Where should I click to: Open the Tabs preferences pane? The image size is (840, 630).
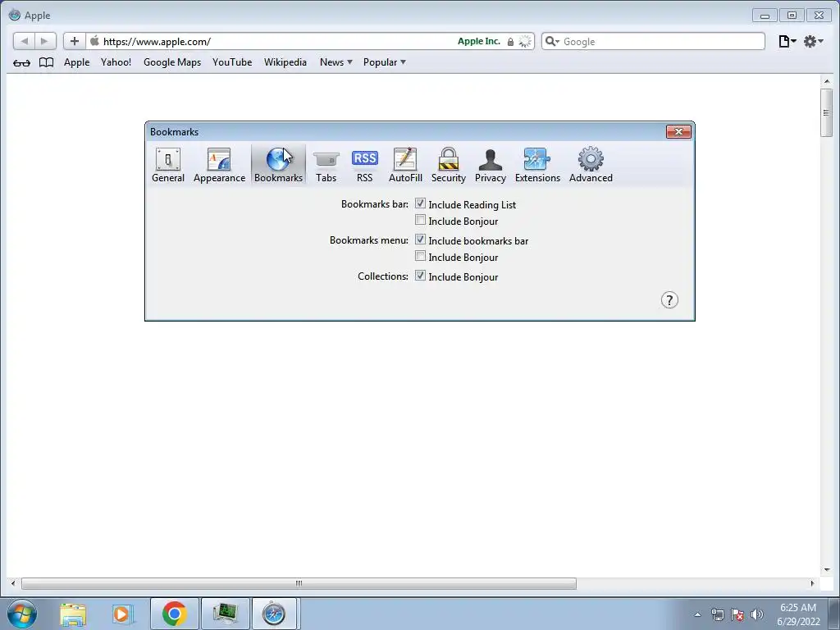[x=326, y=165]
